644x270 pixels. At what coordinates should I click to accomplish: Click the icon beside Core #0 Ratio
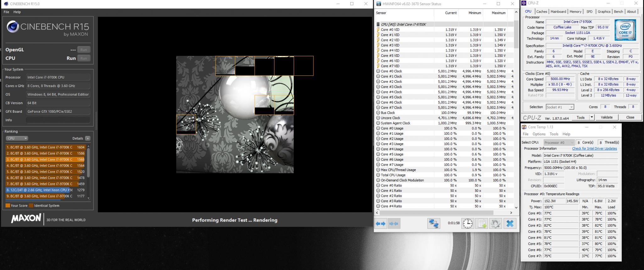click(378, 185)
